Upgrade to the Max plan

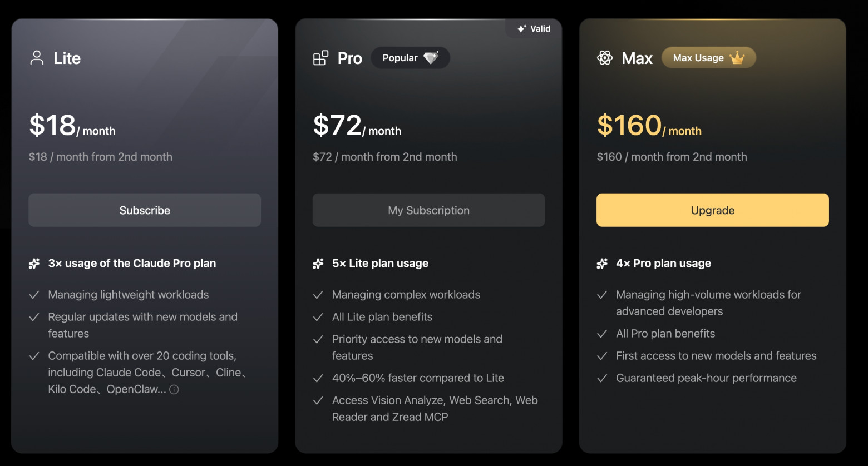click(x=712, y=210)
